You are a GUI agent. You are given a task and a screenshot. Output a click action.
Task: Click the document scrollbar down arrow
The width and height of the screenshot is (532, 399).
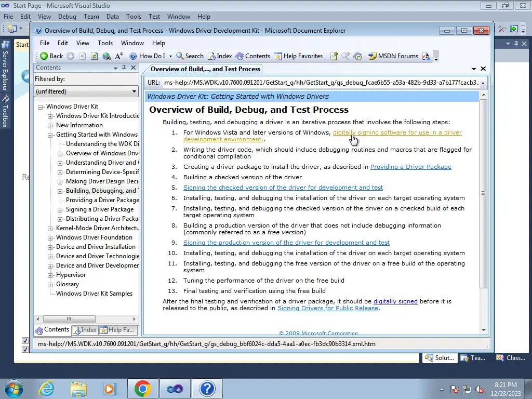pyautogui.click(x=484, y=330)
